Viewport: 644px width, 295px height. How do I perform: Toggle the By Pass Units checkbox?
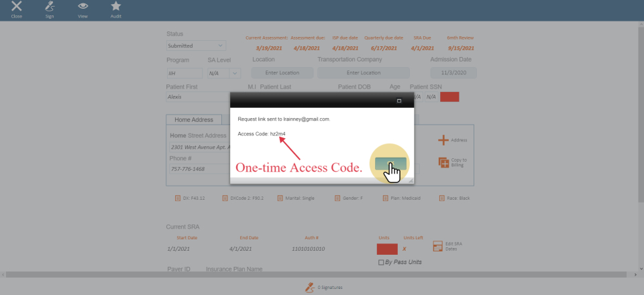pos(382,262)
